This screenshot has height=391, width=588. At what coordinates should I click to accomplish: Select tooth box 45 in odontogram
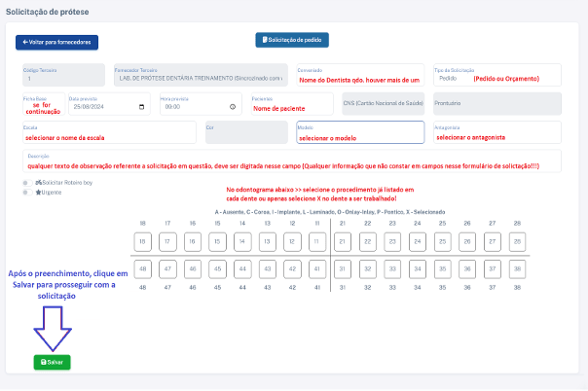coord(217,269)
